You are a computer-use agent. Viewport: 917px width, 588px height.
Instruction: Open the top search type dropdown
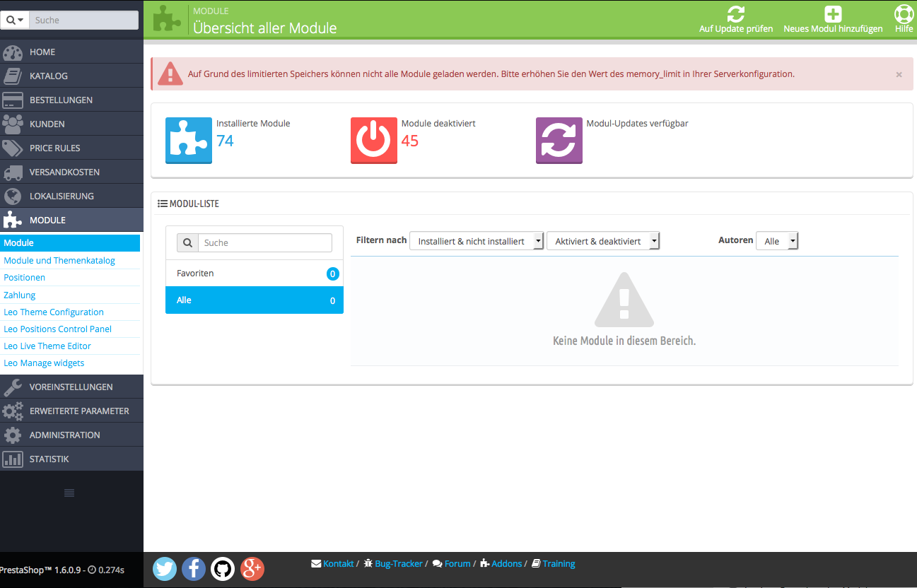pyautogui.click(x=15, y=20)
